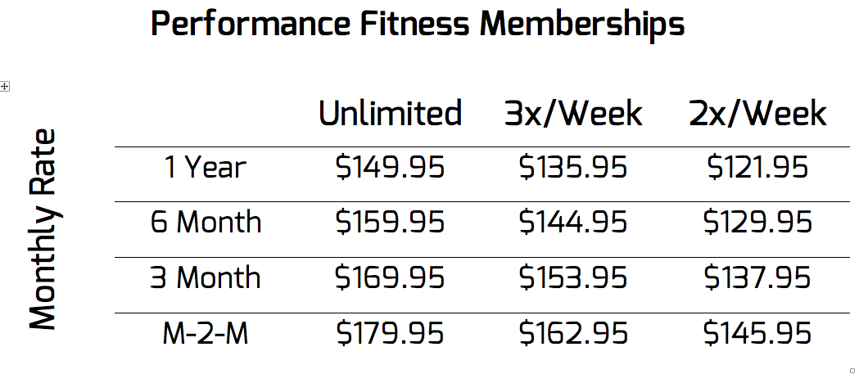The height and width of the screenshot is (374, 868).
Task: Click the 1 Year row label
Action: (206, 167)
